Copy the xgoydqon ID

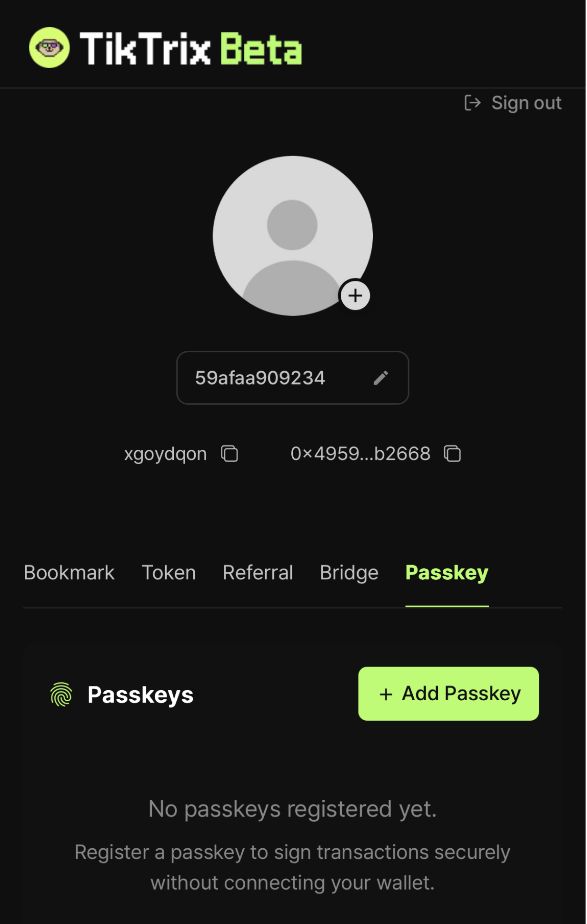pos(229,454)
